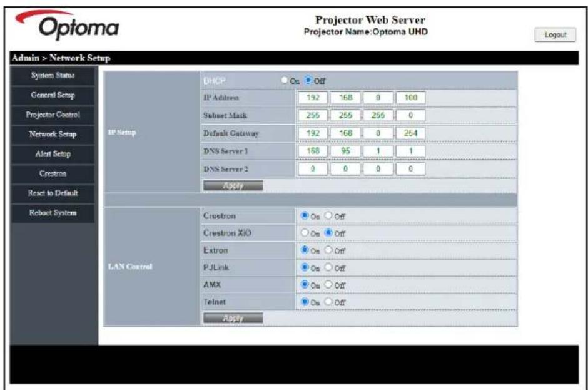
Task: Open Alert Setup page
Action: coord(53,154)
